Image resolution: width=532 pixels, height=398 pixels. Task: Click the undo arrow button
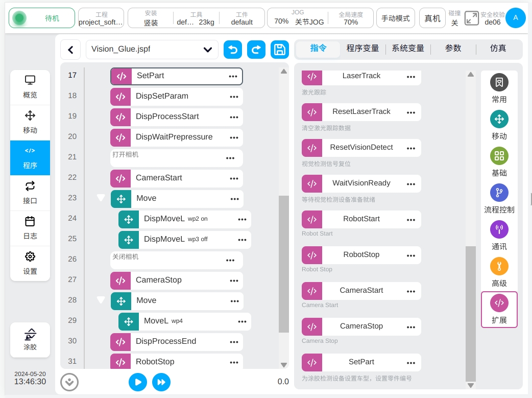[233, 50]
